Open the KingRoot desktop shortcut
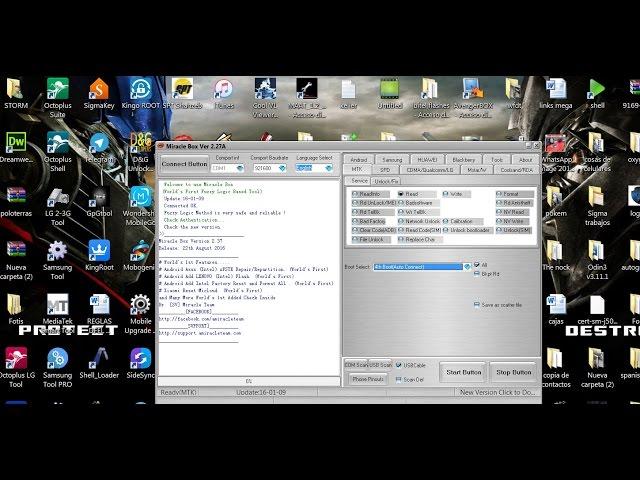The height and width of the screenshot is (480, 640). (99, 256)
